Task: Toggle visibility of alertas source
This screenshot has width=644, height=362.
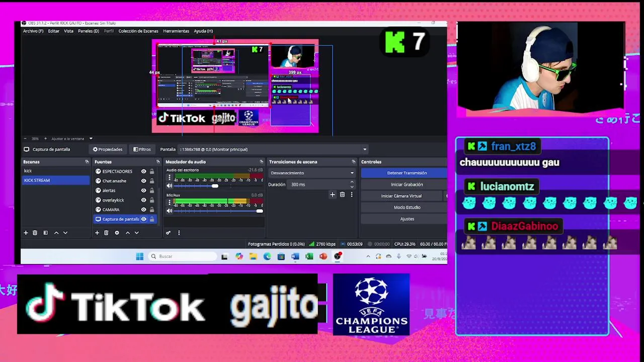Action: point(143,191)
